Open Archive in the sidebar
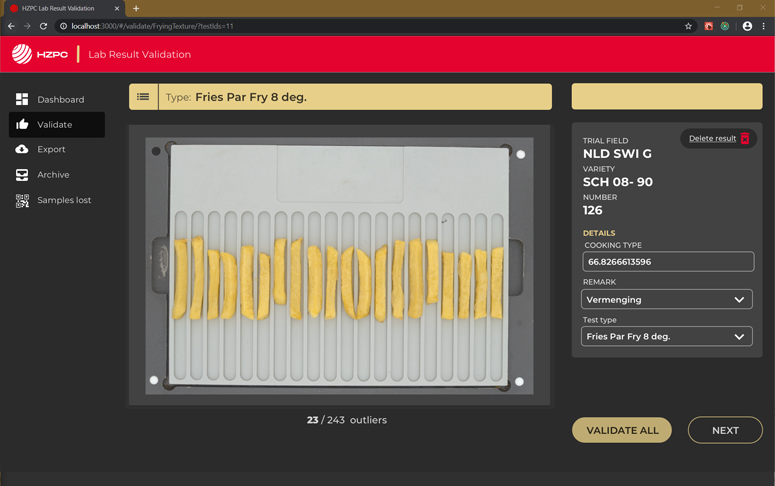 pos(57,175)
